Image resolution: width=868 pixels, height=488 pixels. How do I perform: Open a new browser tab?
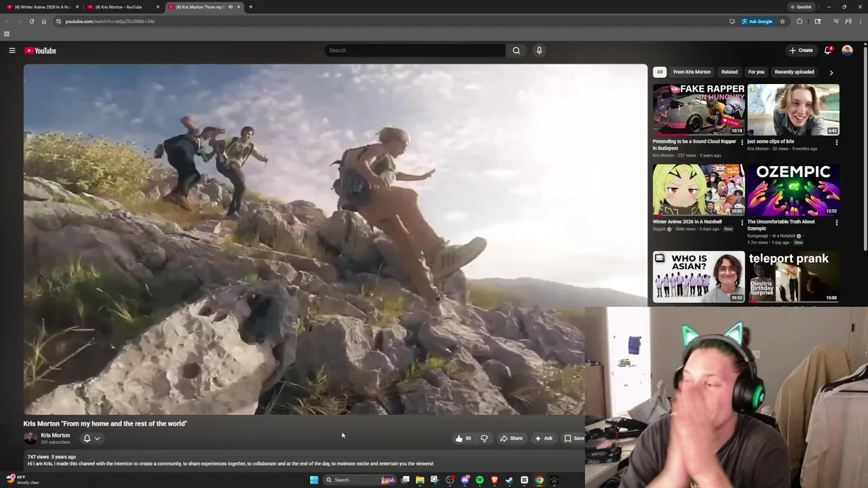pyautogui.click(x=250, y=7)
